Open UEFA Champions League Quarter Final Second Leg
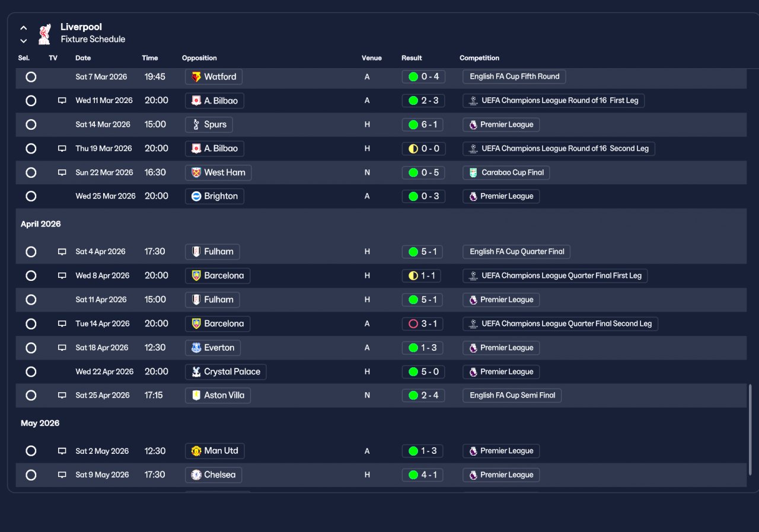 (560, 323)
